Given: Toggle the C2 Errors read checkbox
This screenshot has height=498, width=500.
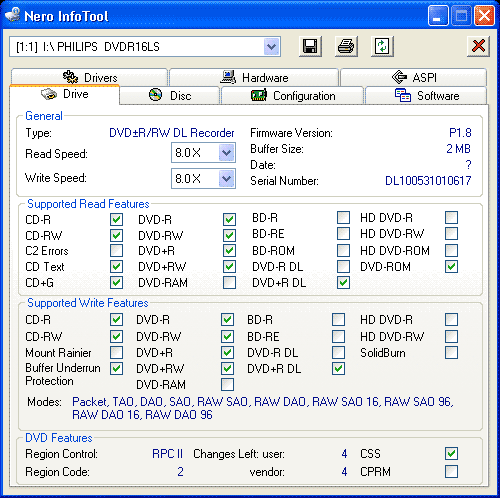Looking at the screenshot, I should pos(116,250).
